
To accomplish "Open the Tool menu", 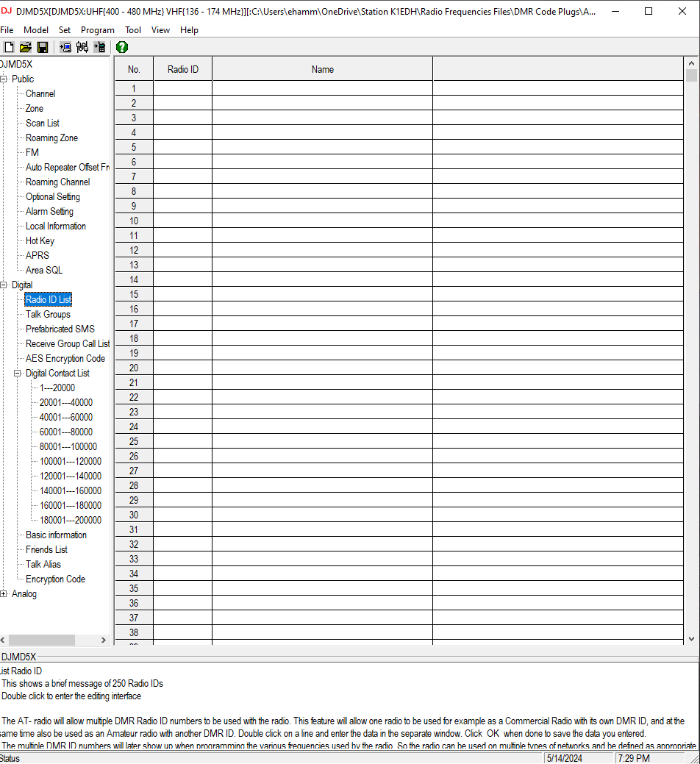I will [133, 30].
